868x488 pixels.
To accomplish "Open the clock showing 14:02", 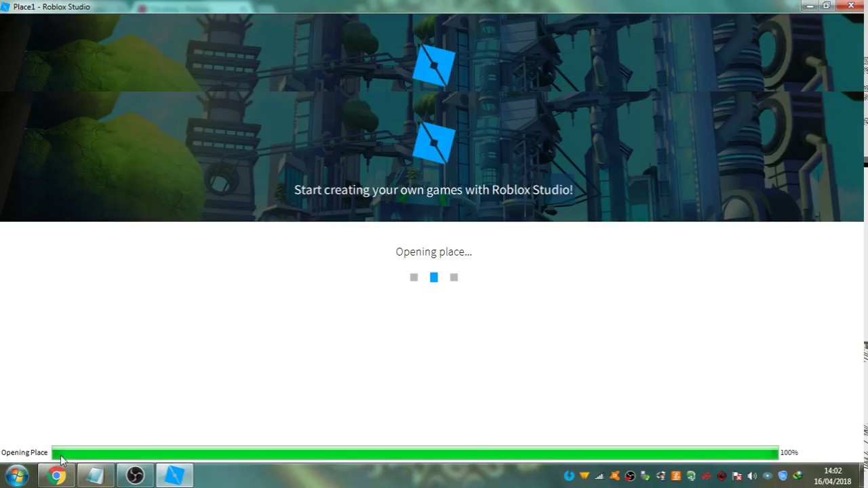I will click(833, 476).
